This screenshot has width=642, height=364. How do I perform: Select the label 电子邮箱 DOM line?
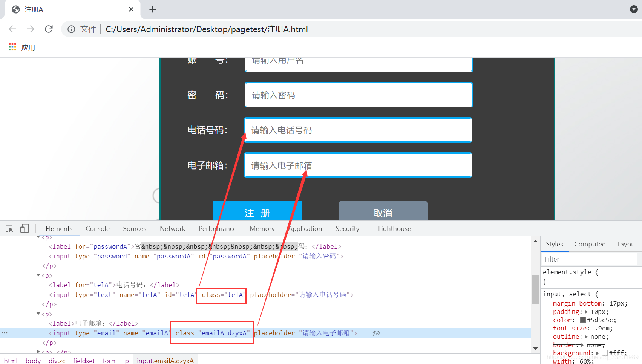93,323
